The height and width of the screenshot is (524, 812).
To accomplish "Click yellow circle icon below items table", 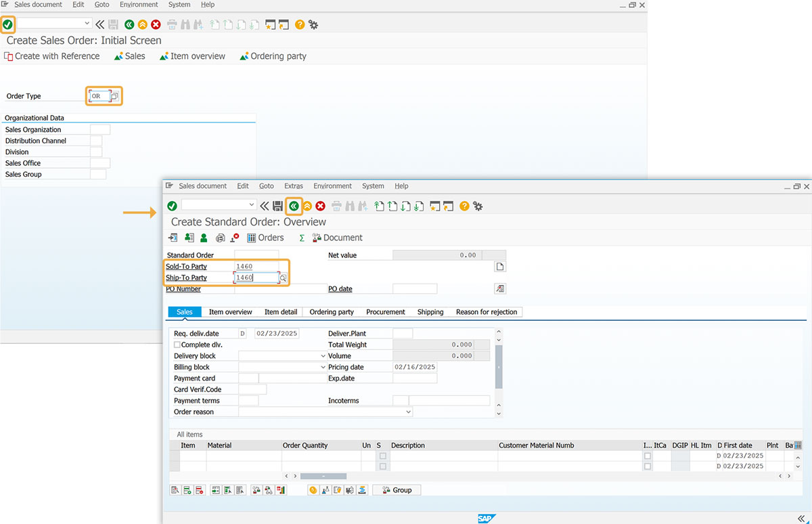I will point(313,490).
